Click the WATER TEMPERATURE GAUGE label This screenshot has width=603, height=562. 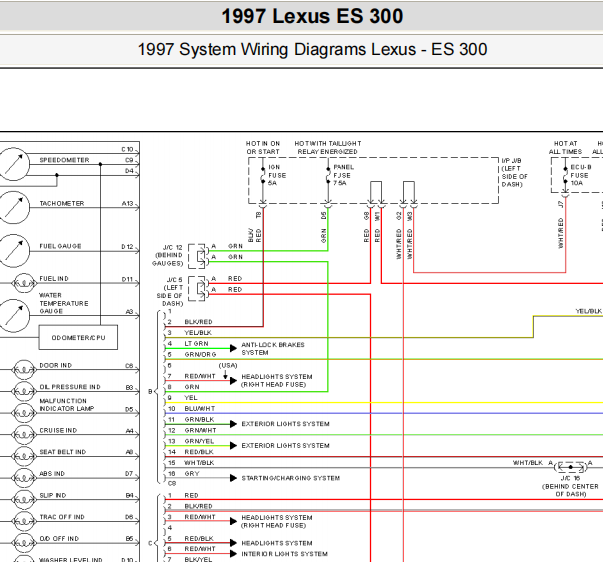[x=64, y=303]
